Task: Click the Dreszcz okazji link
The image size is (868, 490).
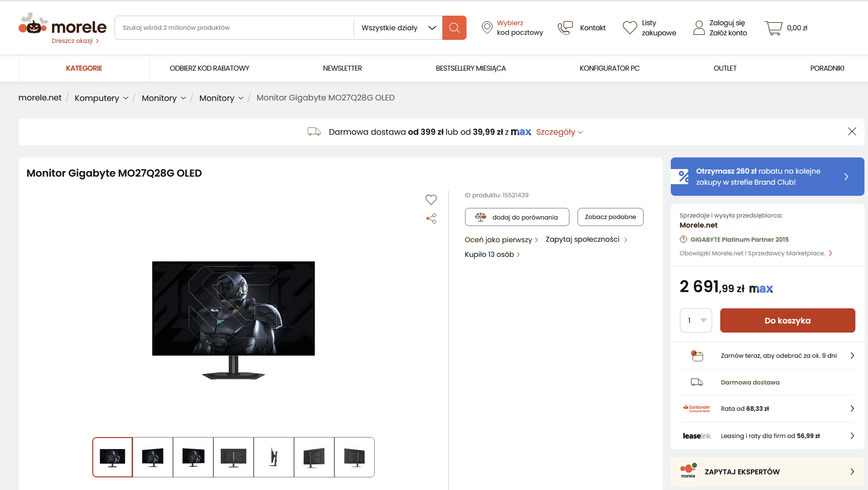Action: point(75,41)
